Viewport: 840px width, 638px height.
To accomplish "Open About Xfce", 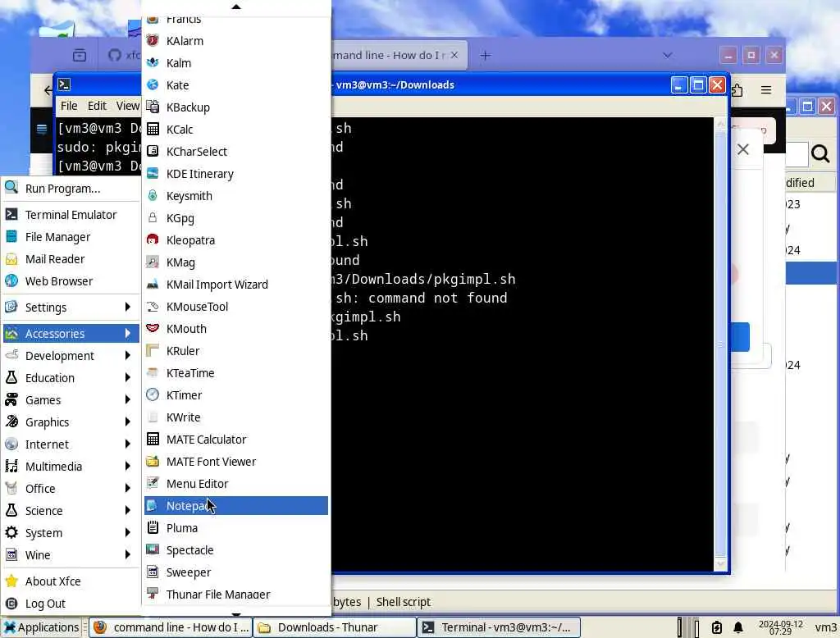I will pyautogui.click(x=71, y=581).
